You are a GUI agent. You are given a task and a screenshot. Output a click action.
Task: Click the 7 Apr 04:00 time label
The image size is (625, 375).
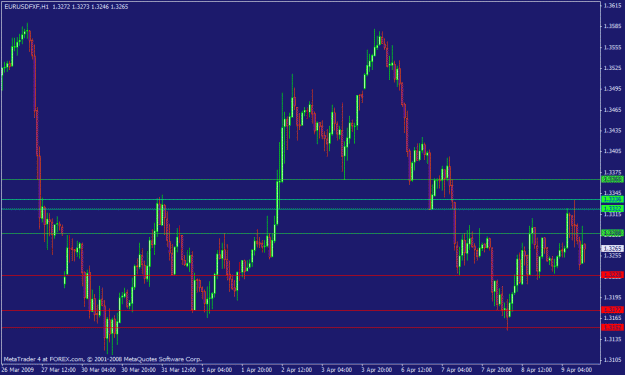[457, 370]
